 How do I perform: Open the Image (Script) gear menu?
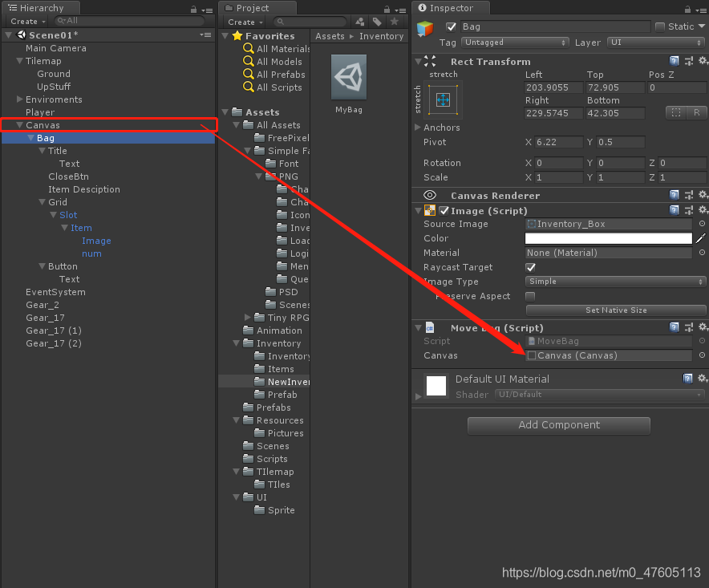703,210
